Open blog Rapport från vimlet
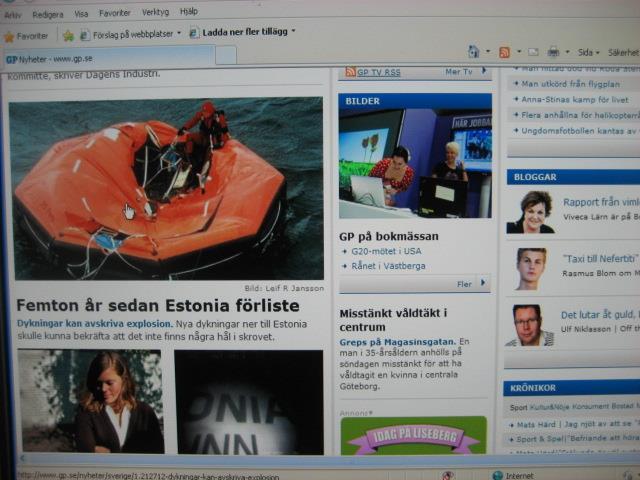The image size is (640, 480). (x=601, y=202)
